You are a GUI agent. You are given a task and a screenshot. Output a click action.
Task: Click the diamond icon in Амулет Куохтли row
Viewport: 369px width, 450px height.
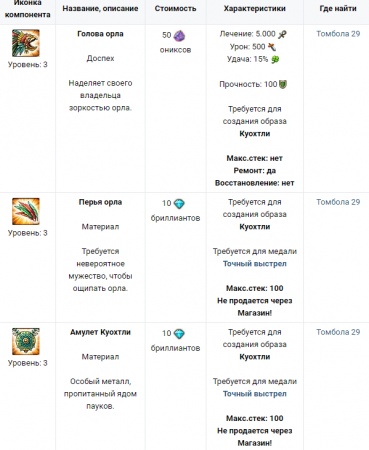(x=179, y=333)
